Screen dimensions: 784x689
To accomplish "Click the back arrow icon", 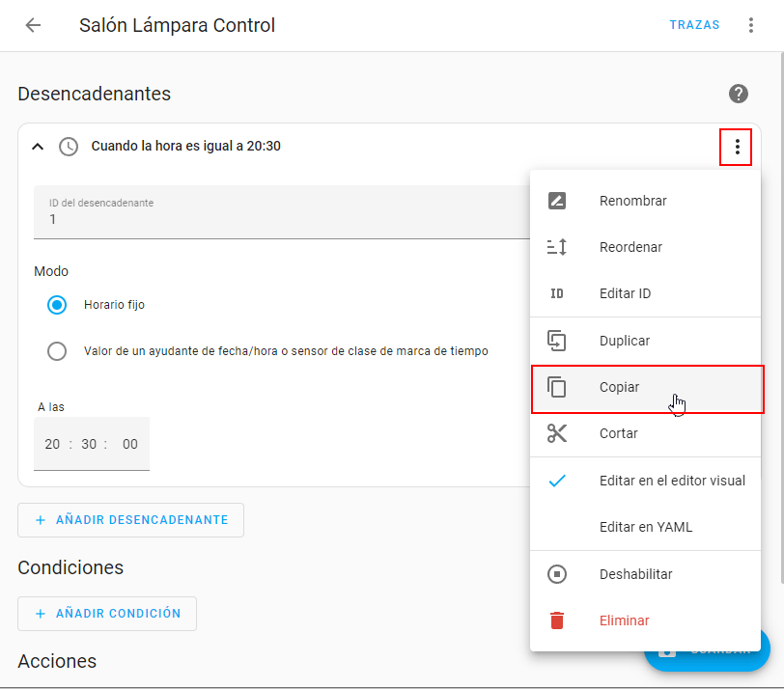I will (33, 25).
